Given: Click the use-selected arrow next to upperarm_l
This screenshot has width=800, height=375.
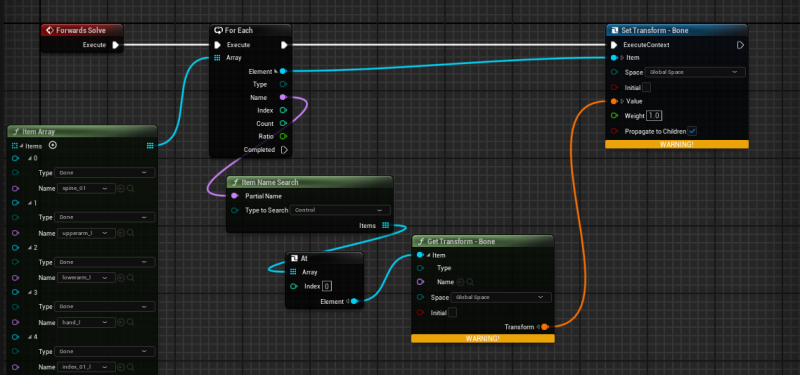Looking at the screenshot, I should pos(121,233).
